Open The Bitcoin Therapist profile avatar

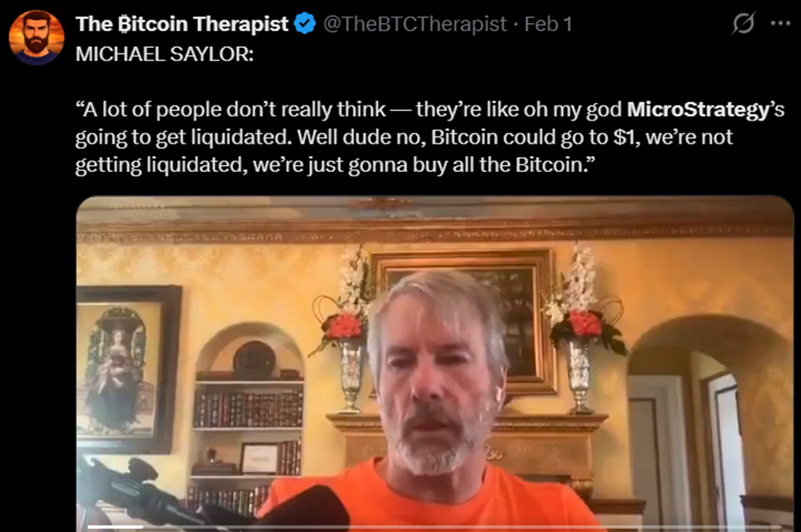(x=36, y=38)
